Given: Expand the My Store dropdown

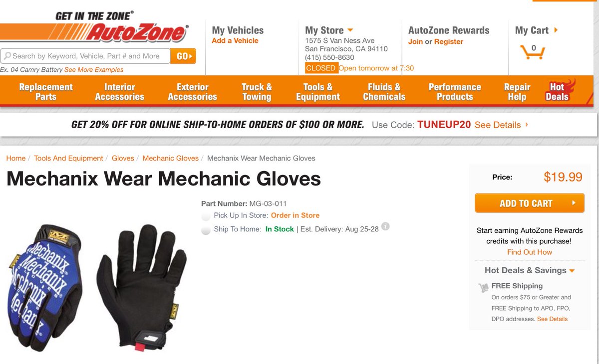Looking at the screenshot, I should [350, 30].
